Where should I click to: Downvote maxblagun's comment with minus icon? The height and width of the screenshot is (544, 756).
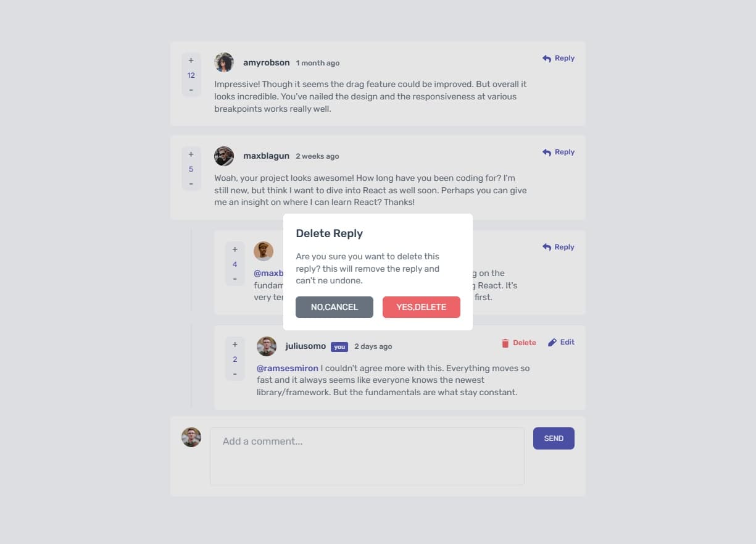point(191,184)
